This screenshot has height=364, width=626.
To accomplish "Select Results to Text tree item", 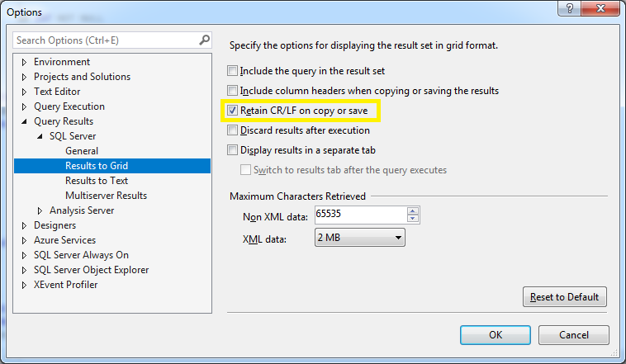I will point(97,181).
